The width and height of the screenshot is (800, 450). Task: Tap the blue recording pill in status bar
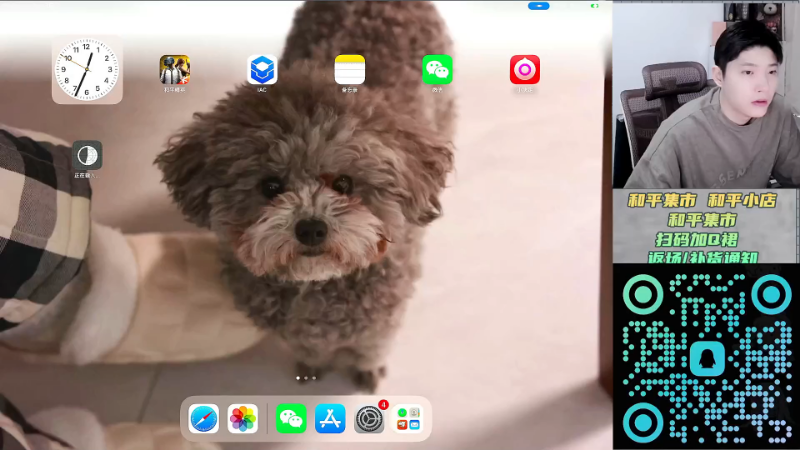[x=539, y=6]
